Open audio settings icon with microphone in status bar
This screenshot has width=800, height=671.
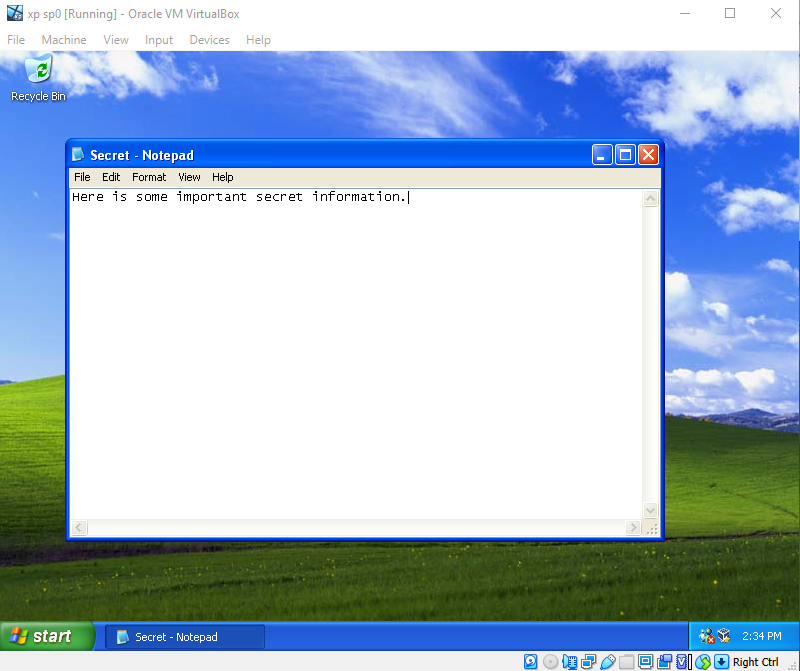[569, 662]
